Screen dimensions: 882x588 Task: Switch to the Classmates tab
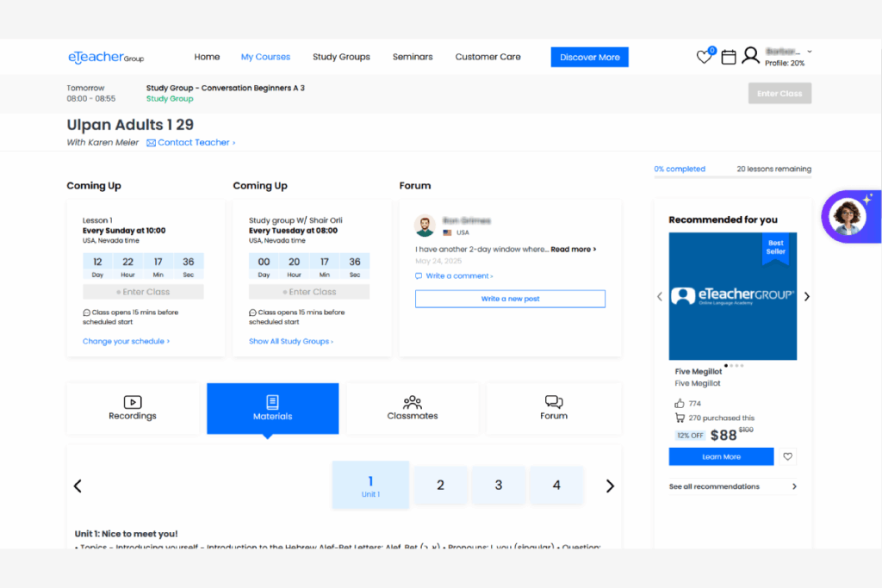(x=413, y=409)
